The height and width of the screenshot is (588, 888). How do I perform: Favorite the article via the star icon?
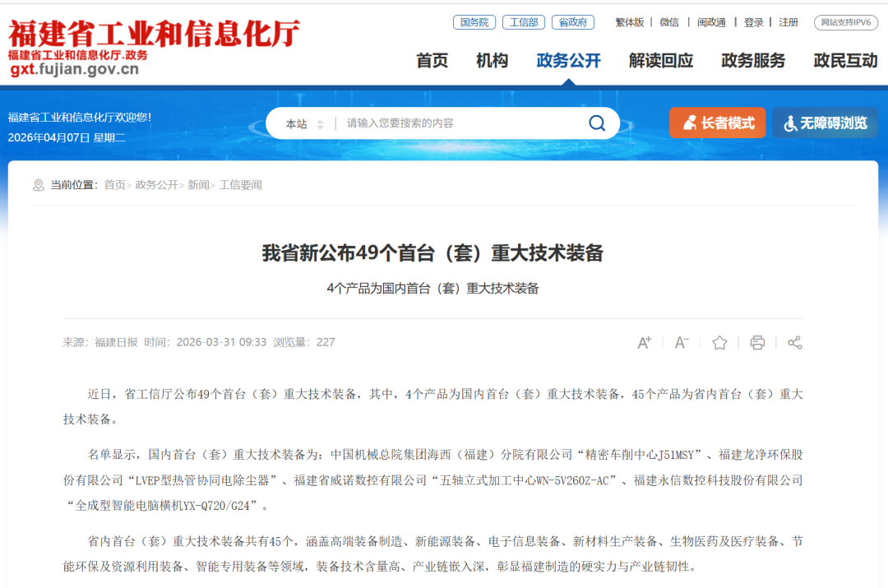click(719, 342)
